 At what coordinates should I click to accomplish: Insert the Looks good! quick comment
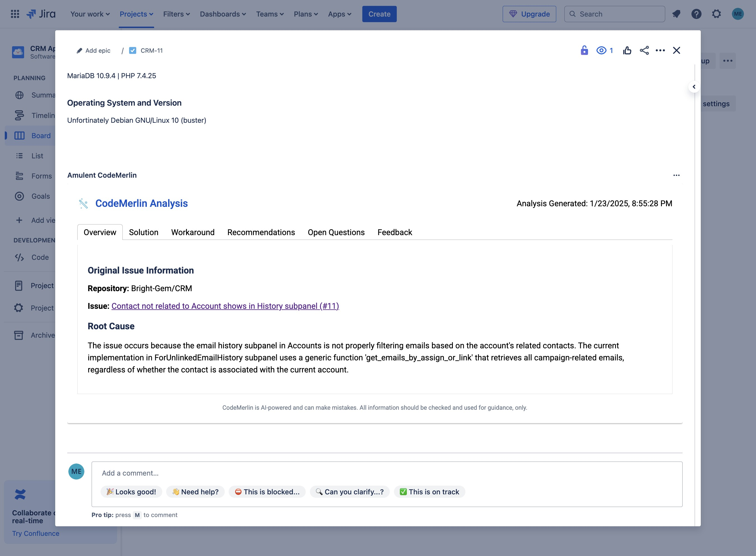131,492
